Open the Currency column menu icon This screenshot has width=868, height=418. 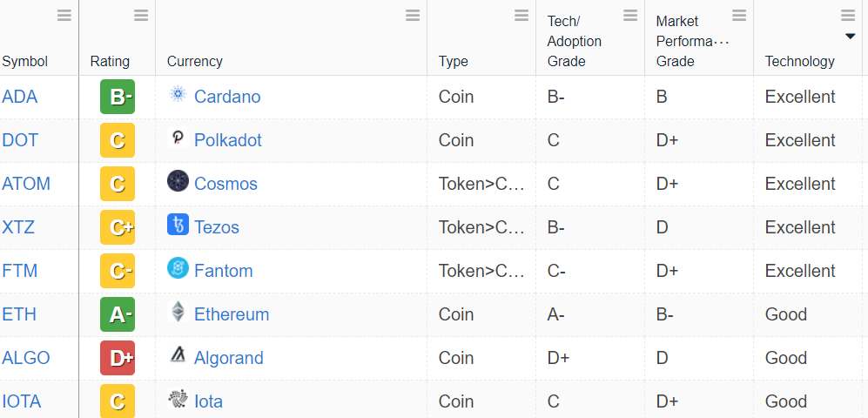(413, 16)
